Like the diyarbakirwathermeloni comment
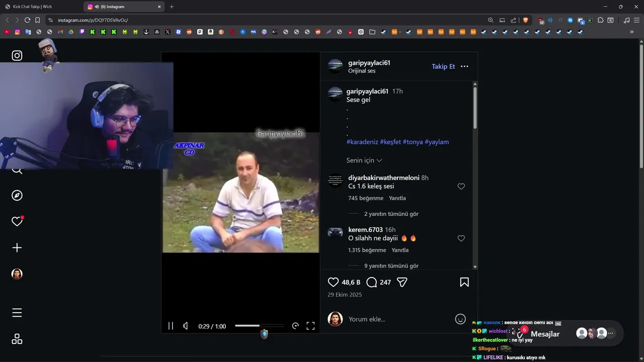This screenshot has width=644, height=362. (461, 187)
